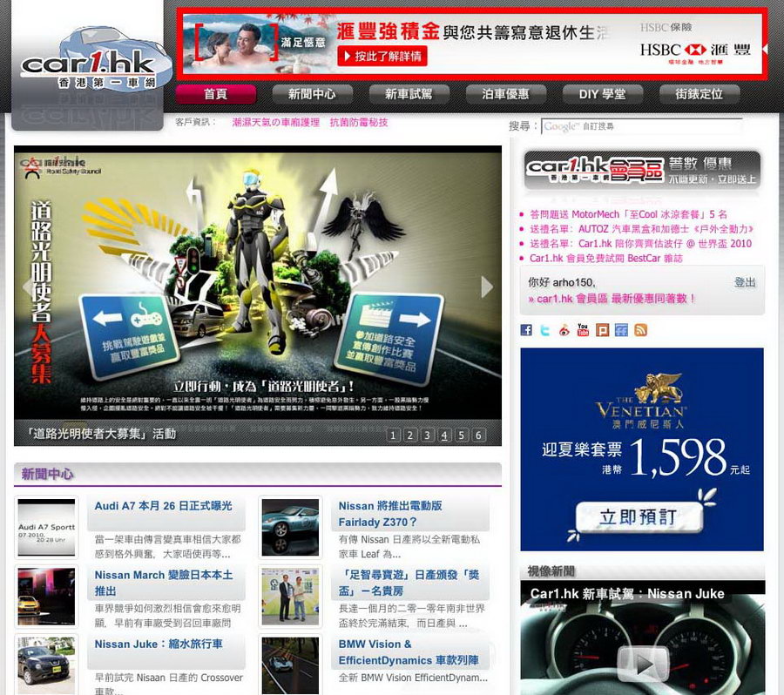
Task: Click the Fairlady Z370 car thumbnail
Action: [290, 527]
